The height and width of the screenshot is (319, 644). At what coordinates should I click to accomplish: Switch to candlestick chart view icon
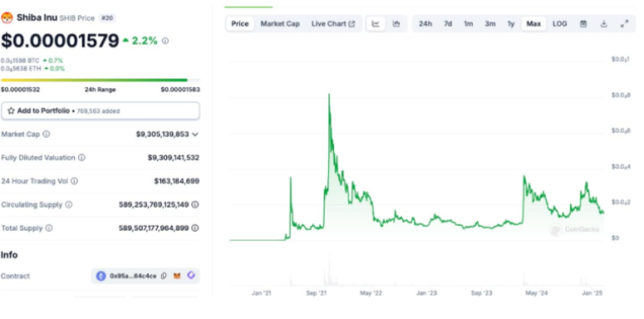click(x=396, y=24)
